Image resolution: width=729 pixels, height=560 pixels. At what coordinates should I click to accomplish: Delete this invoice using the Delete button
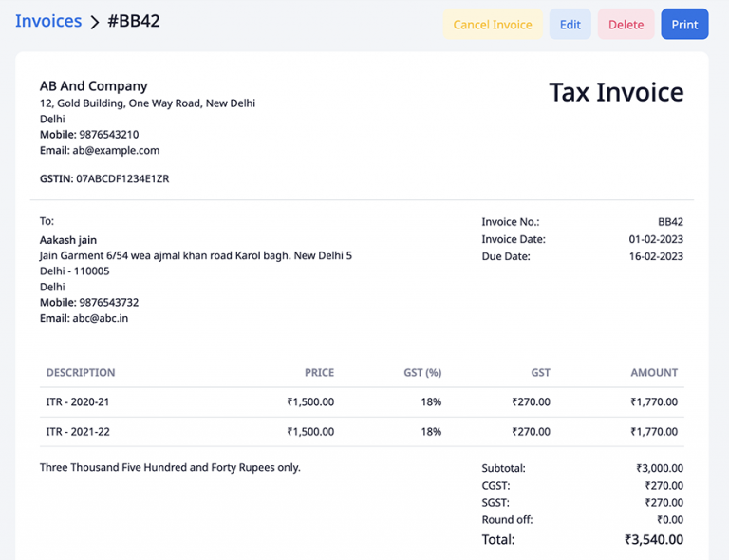tap(626, 25)
